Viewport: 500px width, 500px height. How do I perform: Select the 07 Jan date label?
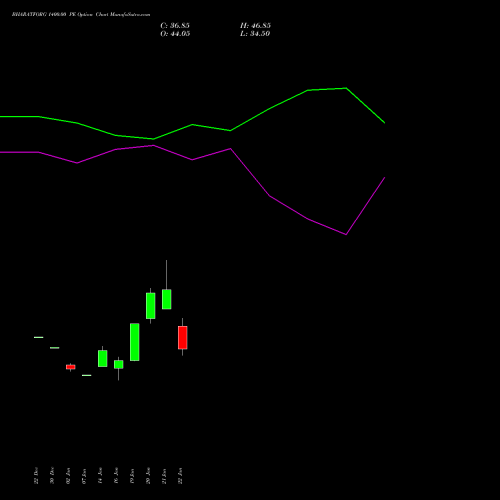(x=84, y=476)
